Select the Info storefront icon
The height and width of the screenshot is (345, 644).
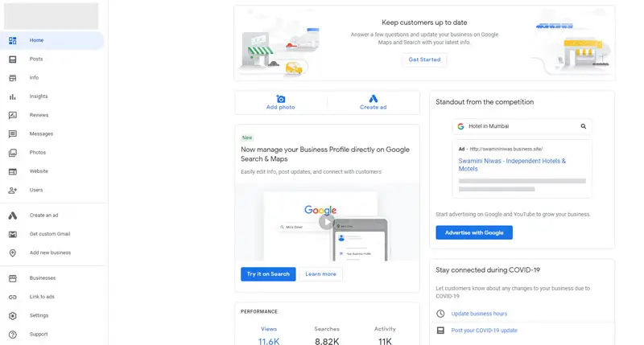click(13, 78)
